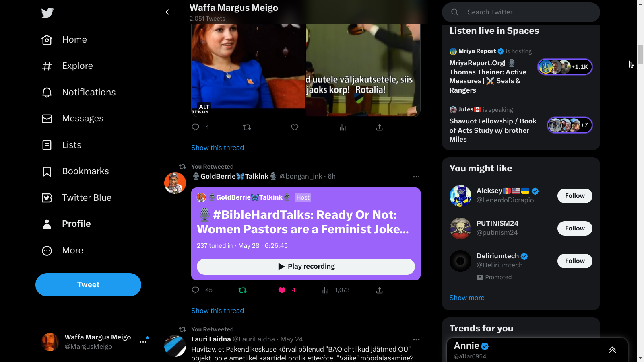Open the Profile person icon
Screen dimensions: 644x362
click(x=47, y=224)
